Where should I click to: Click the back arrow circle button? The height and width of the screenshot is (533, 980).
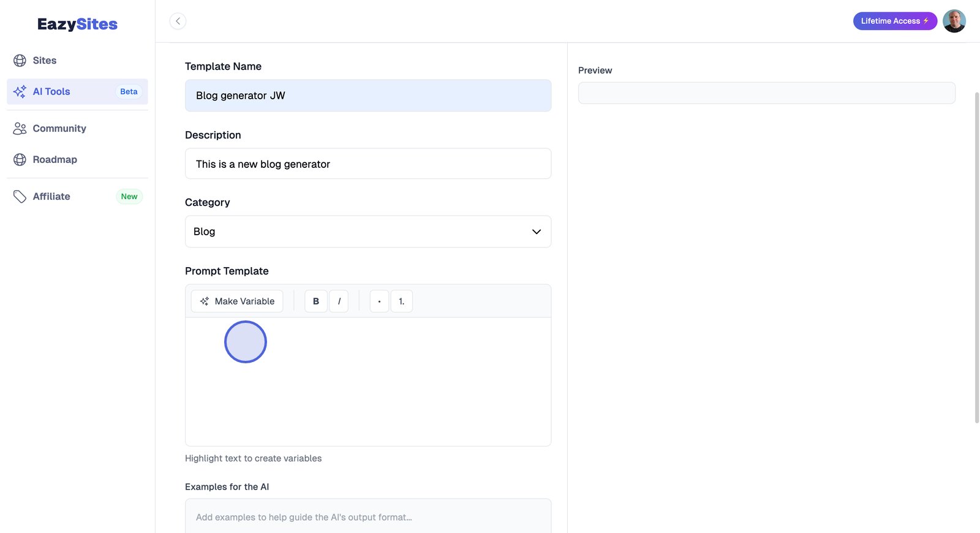coord(178,21)
